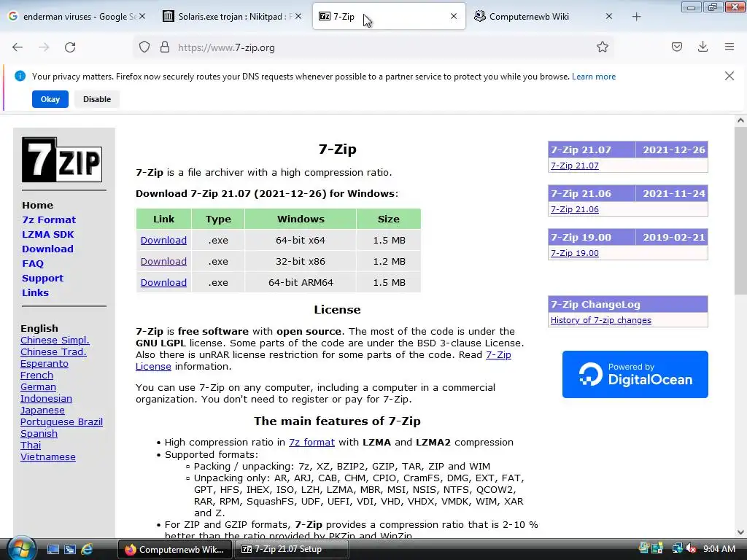Open the Firefox downloads panel
This screenshot has width=747, height=560.
pos(703,47)
